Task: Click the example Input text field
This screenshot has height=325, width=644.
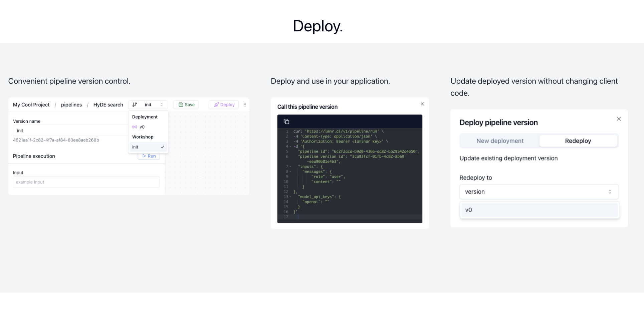Action: pos(86,182)
